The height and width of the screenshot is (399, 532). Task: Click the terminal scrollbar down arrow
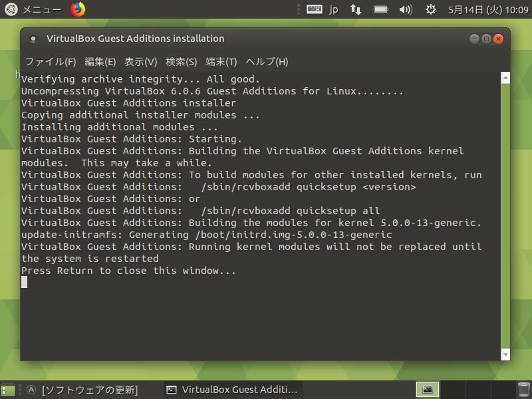point(505,354)
